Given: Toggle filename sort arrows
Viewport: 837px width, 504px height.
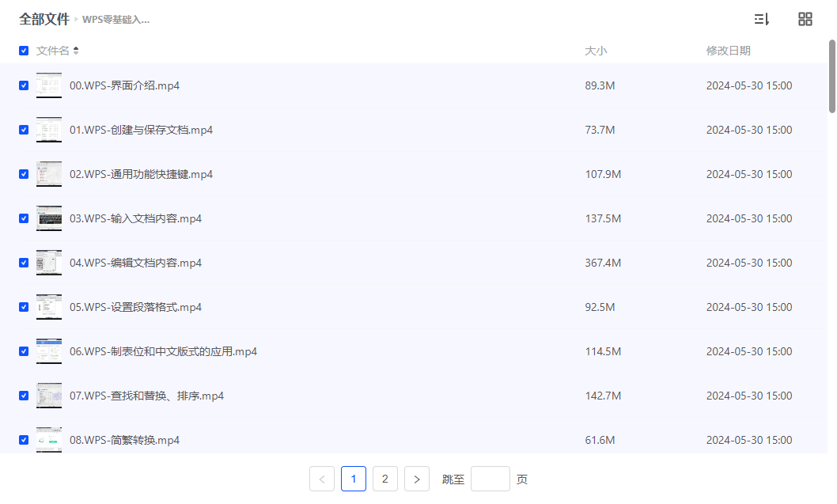Looking at the screenshot, I should (76, 51).
